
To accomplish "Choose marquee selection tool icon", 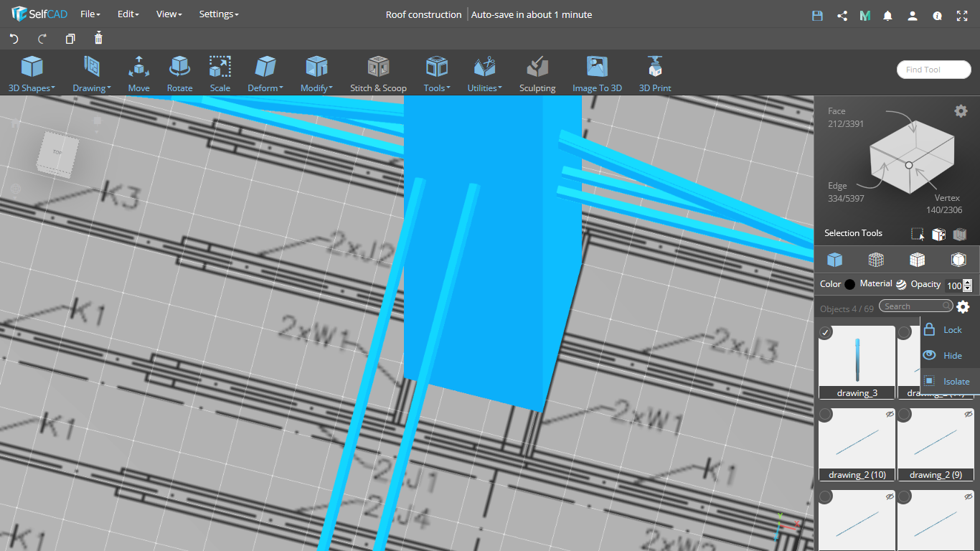I will [x=918, y=234].
